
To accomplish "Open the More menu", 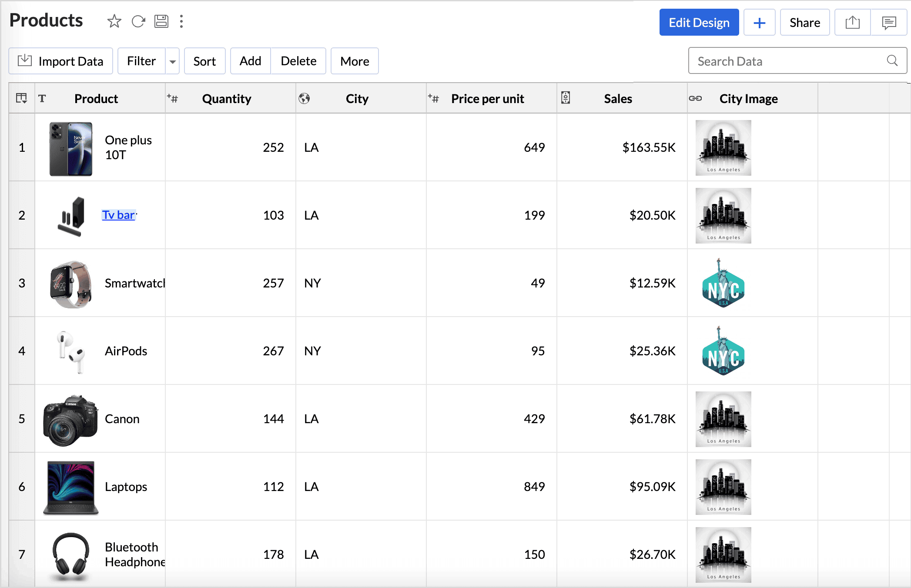I will 355,61.
